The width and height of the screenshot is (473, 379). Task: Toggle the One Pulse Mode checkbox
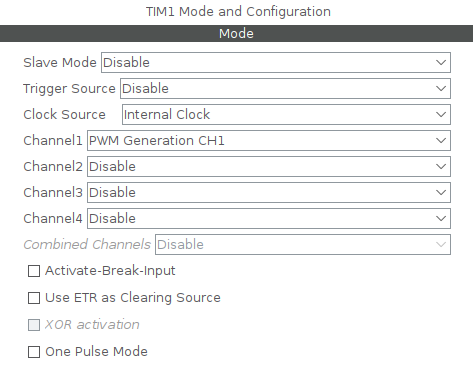pyautogui.click(x=34, y=352)
